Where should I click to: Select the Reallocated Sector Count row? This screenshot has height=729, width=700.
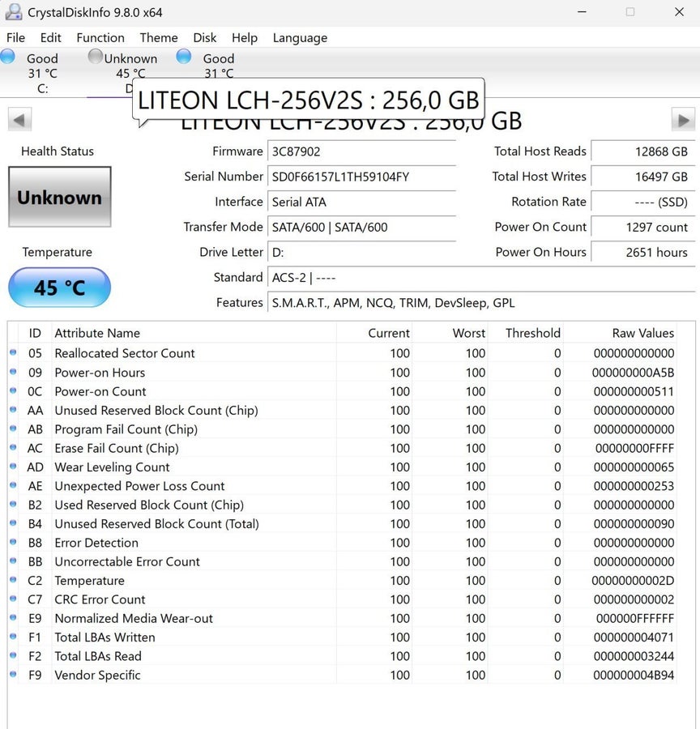342,353
